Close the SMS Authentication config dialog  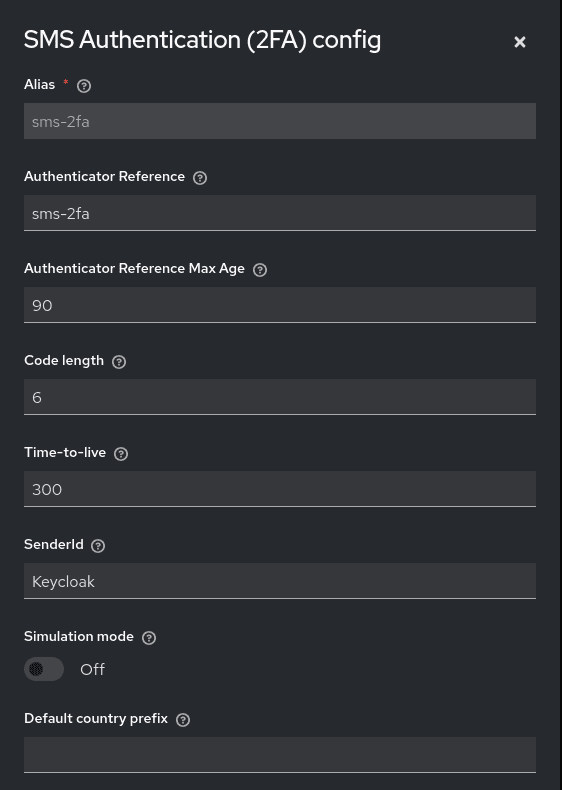(520, 42)
